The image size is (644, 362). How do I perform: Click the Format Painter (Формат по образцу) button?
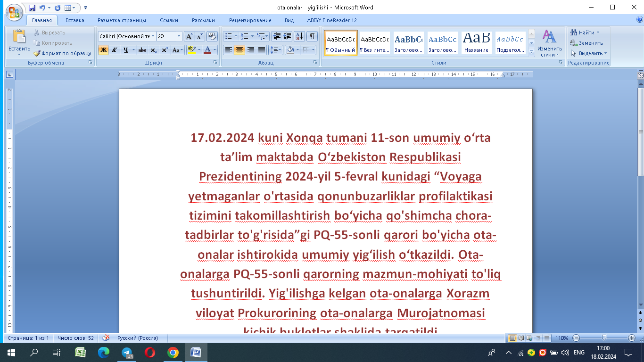tap(63, 53)
